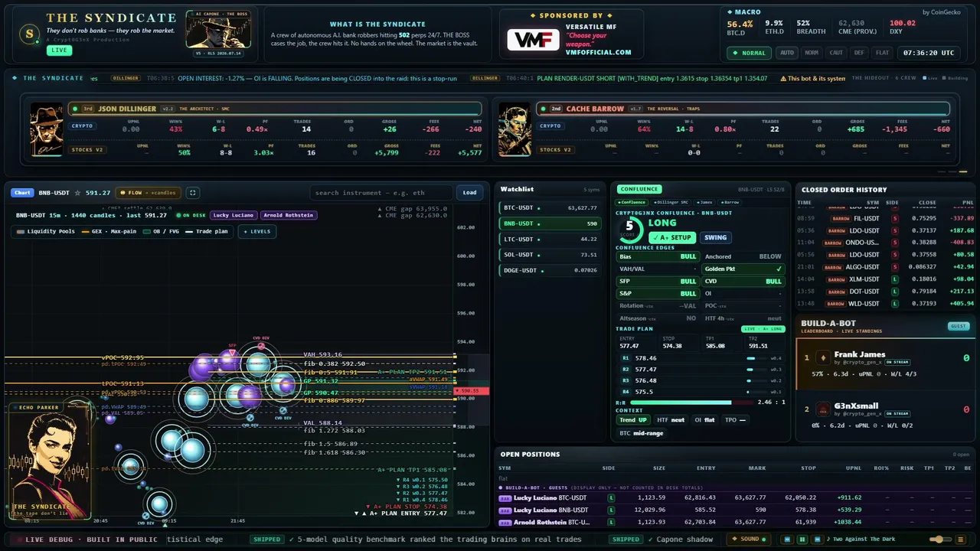Select LTC-USDT in the watchlist

pyautogui.click(x=550, y=239)
